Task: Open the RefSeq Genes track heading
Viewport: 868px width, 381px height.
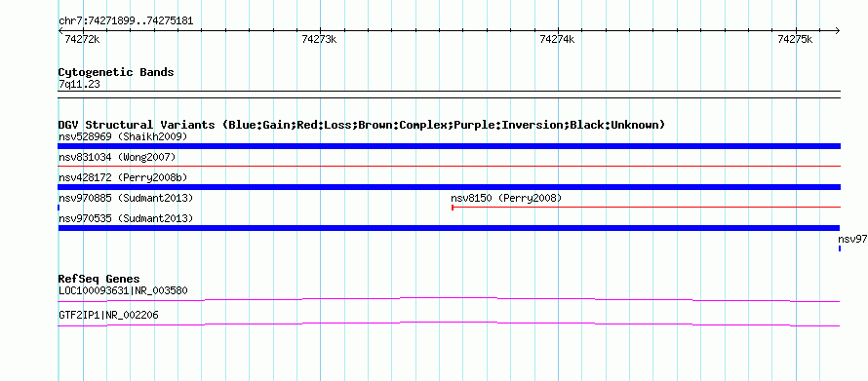Action: click(99, 279)
